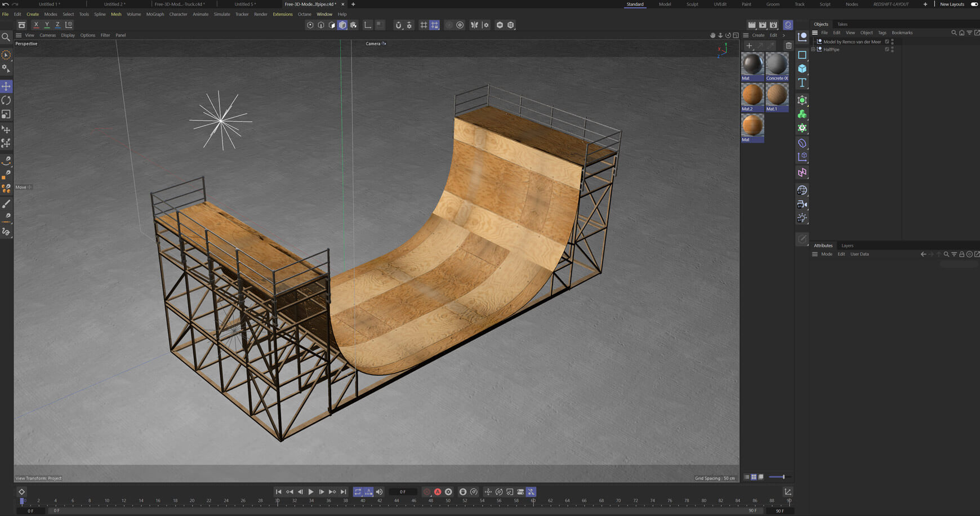The height and width of the screenshot is (516, 980).
Task: Open Material Manager hamburger menu
Action: click(746, 35)
